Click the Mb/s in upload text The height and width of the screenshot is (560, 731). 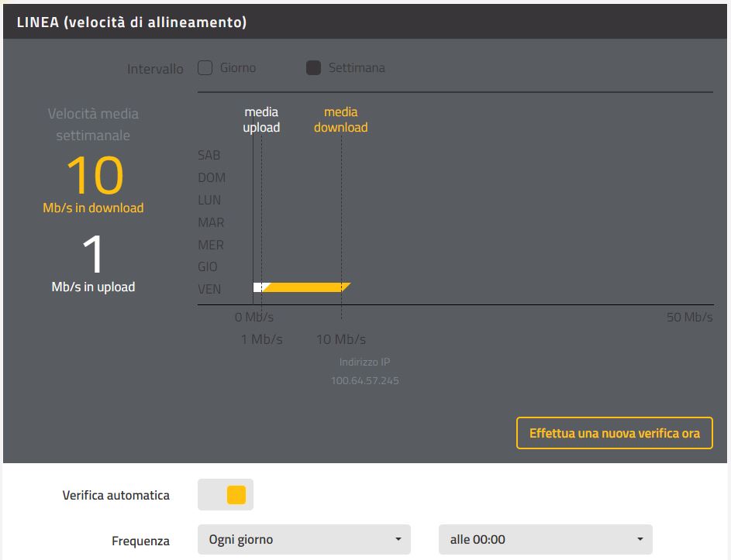click(93, 287)
